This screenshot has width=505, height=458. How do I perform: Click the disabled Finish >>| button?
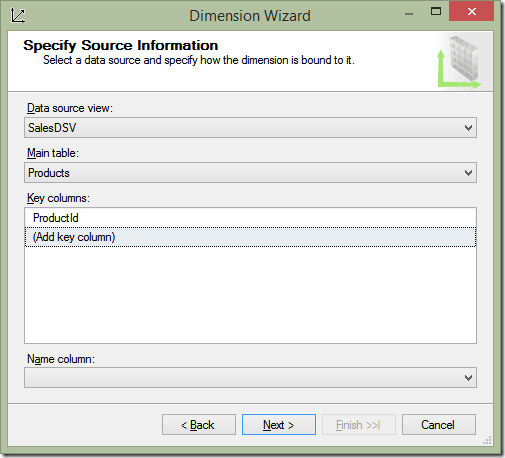tap(359, 425)
